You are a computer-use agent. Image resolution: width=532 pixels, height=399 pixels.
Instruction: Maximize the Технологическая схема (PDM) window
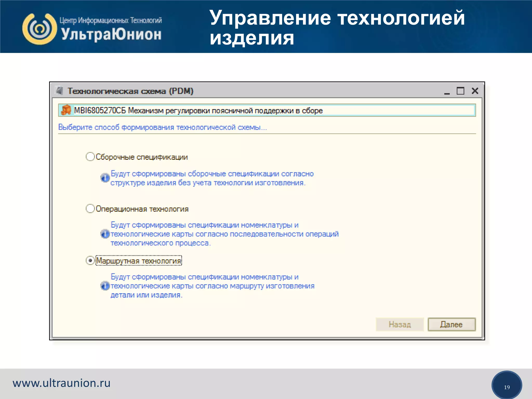pyautogui.click(x=461, y=91)
